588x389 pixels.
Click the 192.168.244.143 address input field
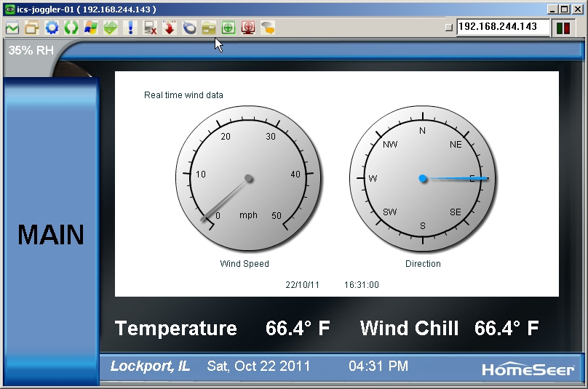click(x=504, y=27)
